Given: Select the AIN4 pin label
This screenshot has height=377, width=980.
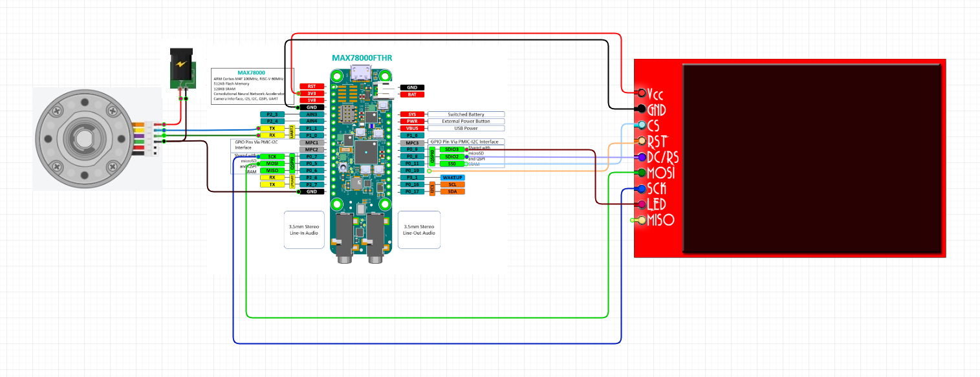Looking at the screenshot, I should (312, 121).
